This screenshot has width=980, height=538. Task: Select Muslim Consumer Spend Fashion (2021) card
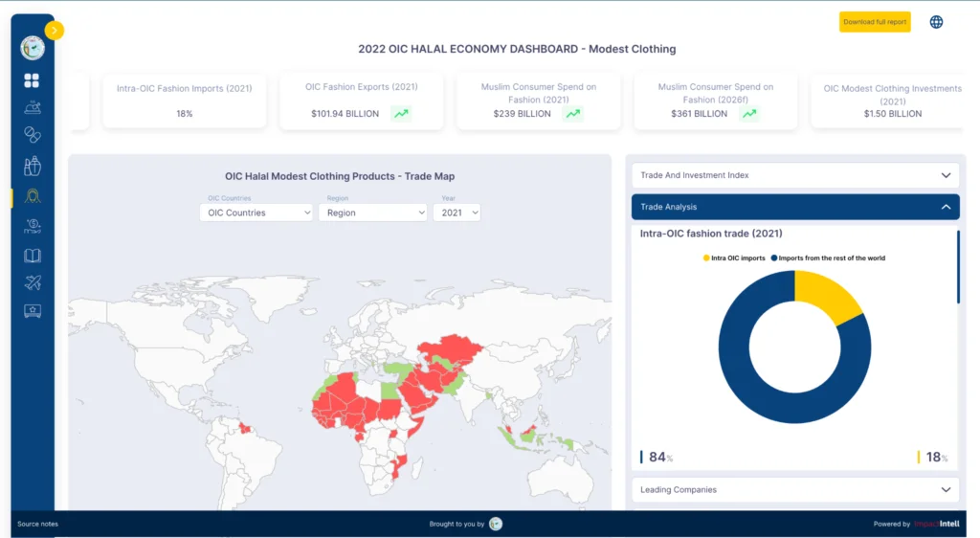pyautogui.click(x=539, y=101)
